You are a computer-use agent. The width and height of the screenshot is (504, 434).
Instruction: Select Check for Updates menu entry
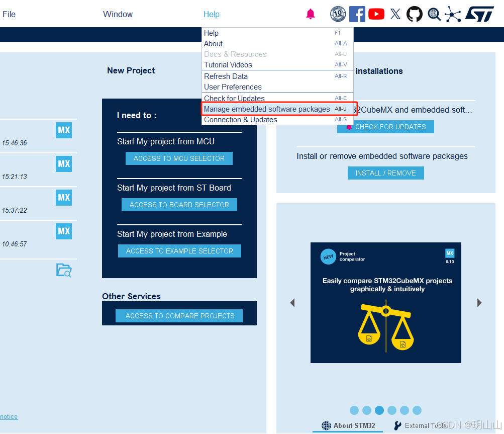coord(277,98)
